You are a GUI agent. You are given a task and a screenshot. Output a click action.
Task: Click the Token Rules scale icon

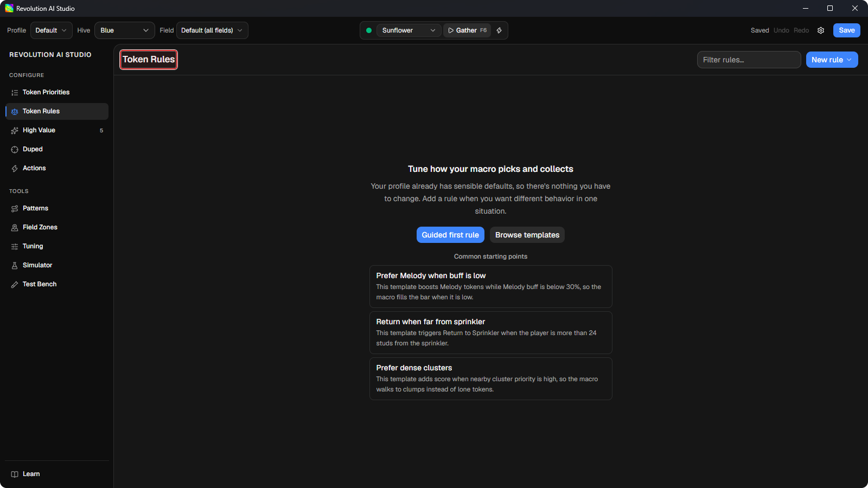pyautogui.click(x=15, y=112)
